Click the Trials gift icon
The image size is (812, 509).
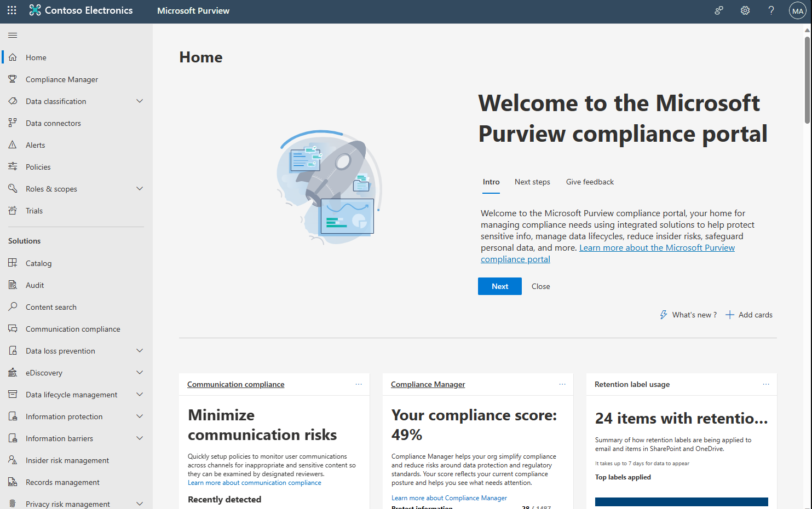[13, 211]
